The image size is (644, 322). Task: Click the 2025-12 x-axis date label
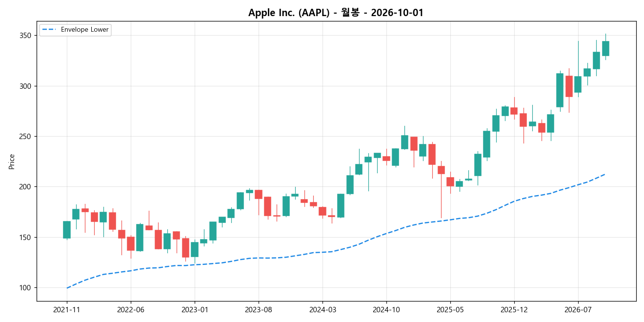tap(514, 309)
